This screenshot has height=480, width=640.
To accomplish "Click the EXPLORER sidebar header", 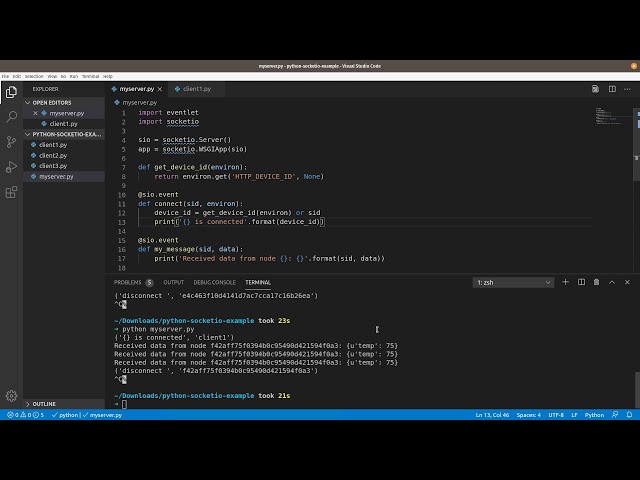I will point(45,89).
